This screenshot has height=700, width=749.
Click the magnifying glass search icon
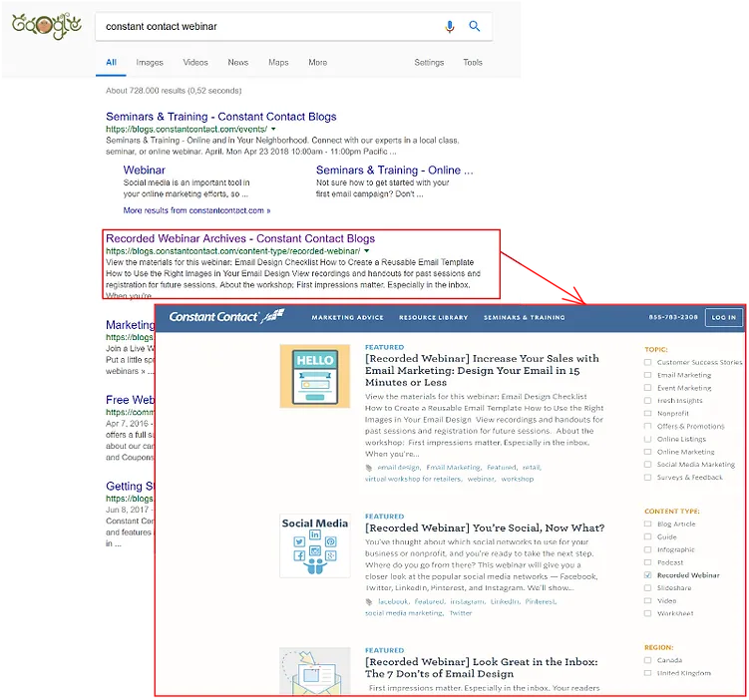click(x=475, y=26)
